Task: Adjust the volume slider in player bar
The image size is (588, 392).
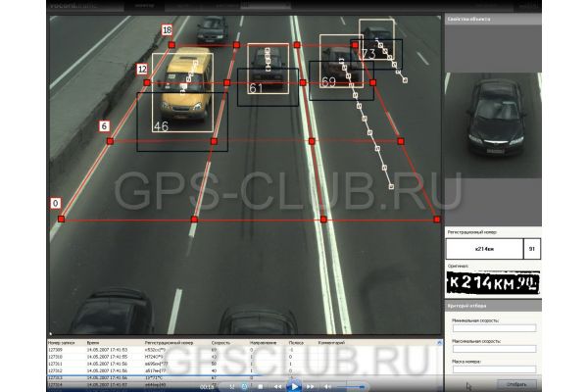Action: pyautogui.click(x=351, y=386)
